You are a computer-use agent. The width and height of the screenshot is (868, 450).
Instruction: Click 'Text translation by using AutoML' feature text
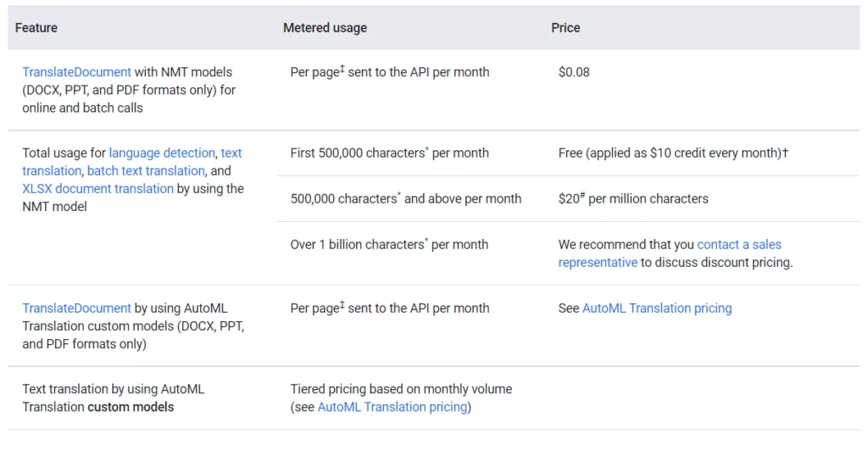[x=114, y=389]
